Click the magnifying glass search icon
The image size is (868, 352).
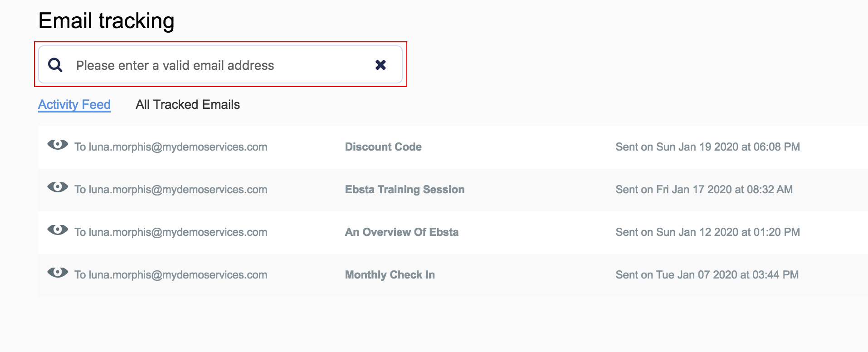(x=55, y=65)
